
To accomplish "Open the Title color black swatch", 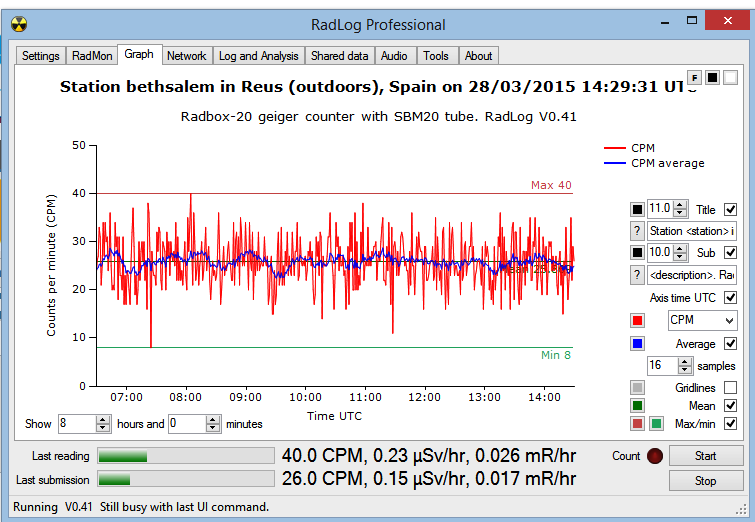I will 637,209.
